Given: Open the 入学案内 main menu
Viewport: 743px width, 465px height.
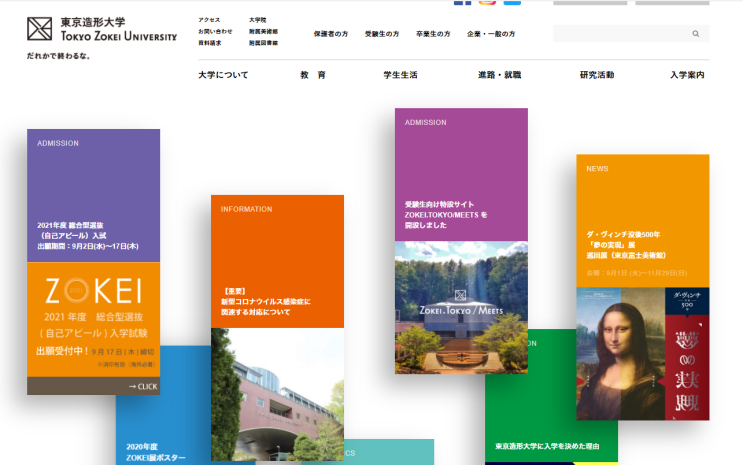Looking at the screenshot, I should 688,75.
